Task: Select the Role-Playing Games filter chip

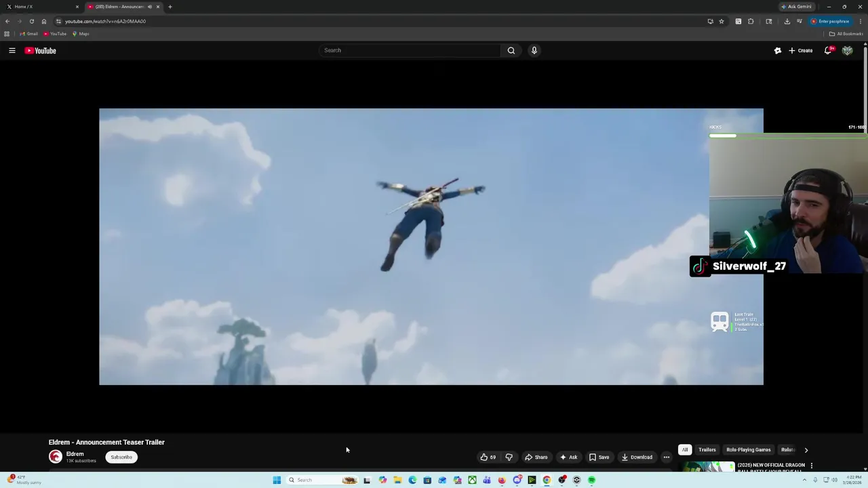Action: coord(749,449)
